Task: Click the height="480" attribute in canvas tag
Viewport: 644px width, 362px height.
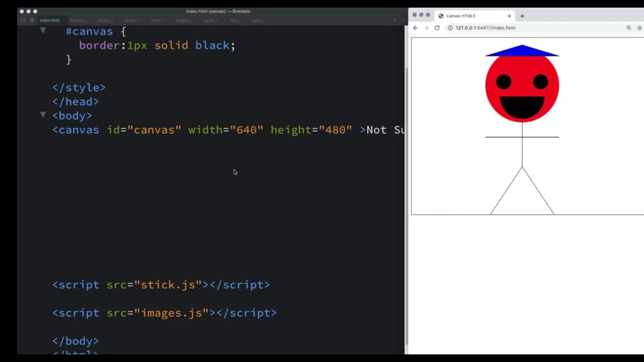Action: pos(311,130)
